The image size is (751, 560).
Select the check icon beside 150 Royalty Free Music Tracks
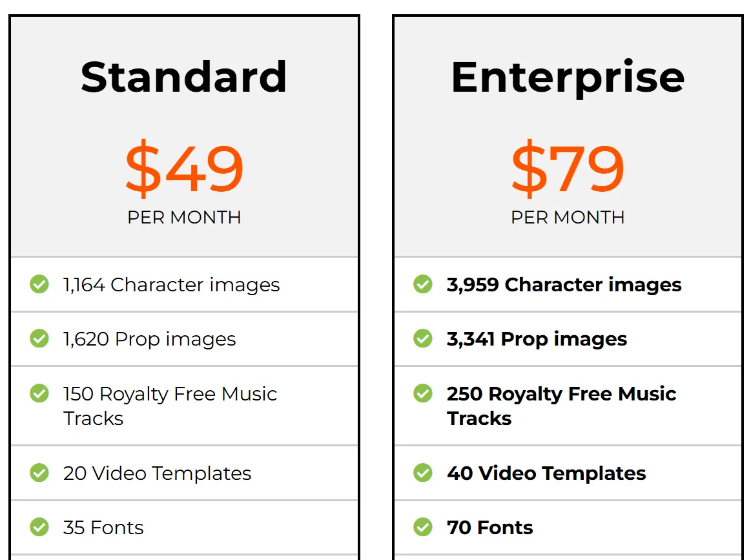(39, 393)
